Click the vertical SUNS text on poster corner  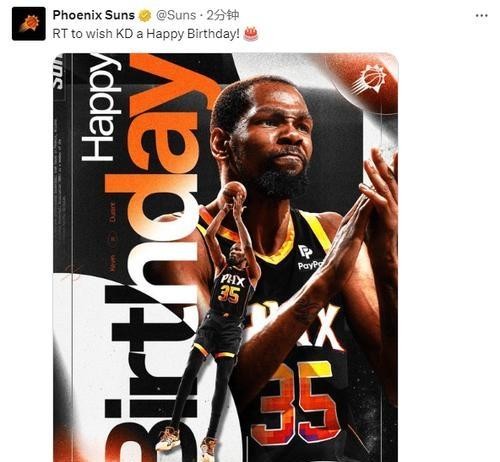tap(58, 72)
